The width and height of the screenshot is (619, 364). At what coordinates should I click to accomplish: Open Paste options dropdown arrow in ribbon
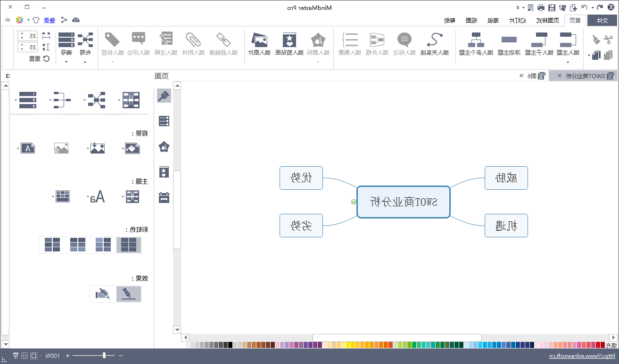pos(589,56)
